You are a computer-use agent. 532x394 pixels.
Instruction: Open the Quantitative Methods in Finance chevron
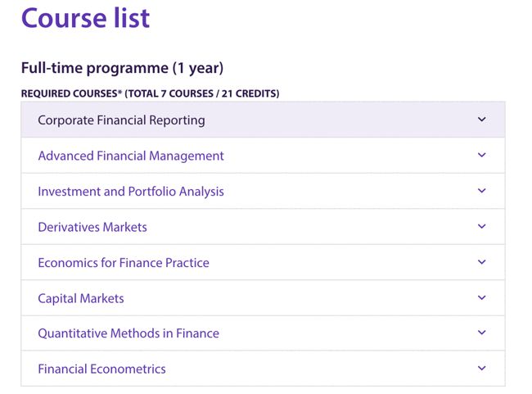[481, 333]
